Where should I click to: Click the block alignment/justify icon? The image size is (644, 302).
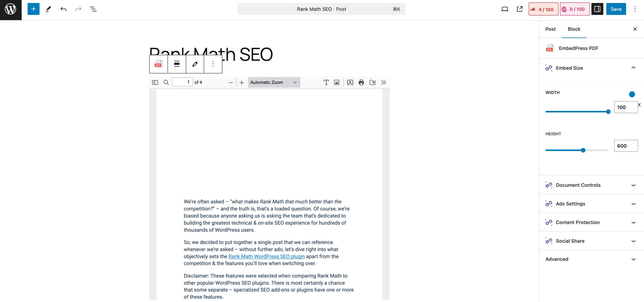click(x=177, y=64)
